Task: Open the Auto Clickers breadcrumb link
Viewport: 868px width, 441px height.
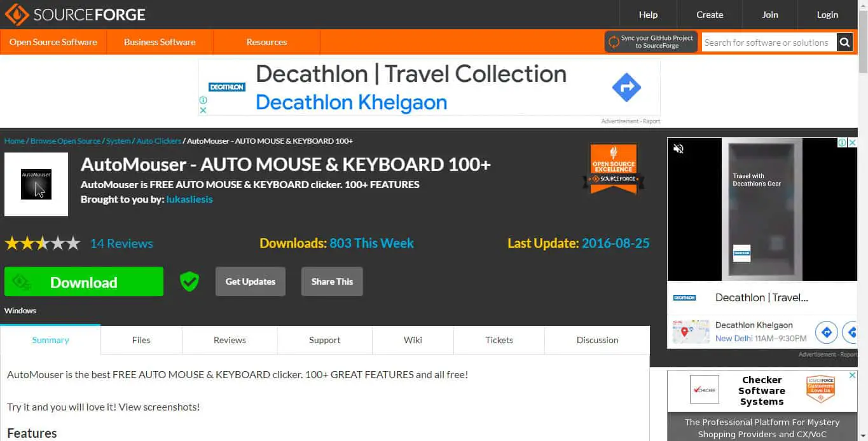Action: 159,141
